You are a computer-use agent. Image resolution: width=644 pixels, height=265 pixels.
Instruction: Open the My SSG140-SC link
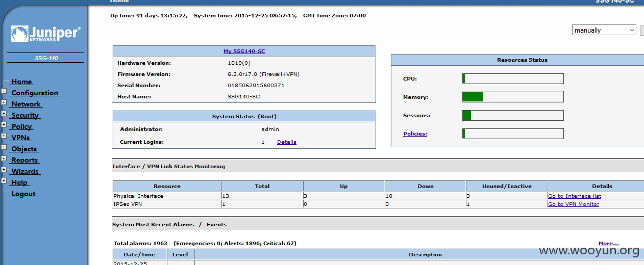click(244, 51)
